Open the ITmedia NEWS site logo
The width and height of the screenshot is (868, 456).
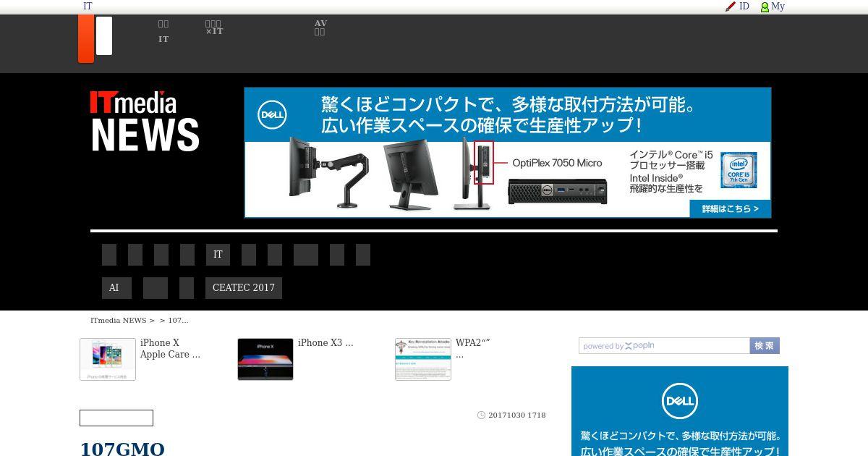[x=145, y=121]
